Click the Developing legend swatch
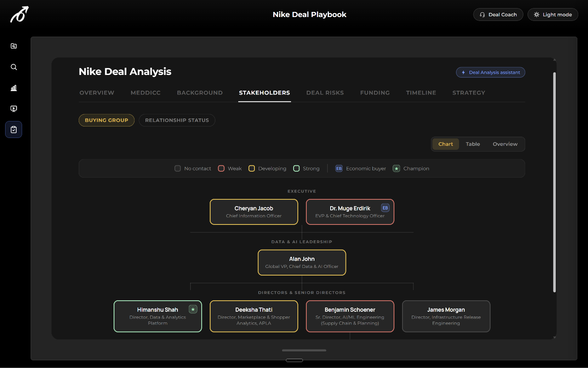 click(251, 169)
